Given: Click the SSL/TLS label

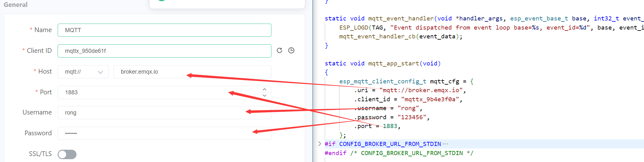Looking at the screenshot, I should pos(40,154).
